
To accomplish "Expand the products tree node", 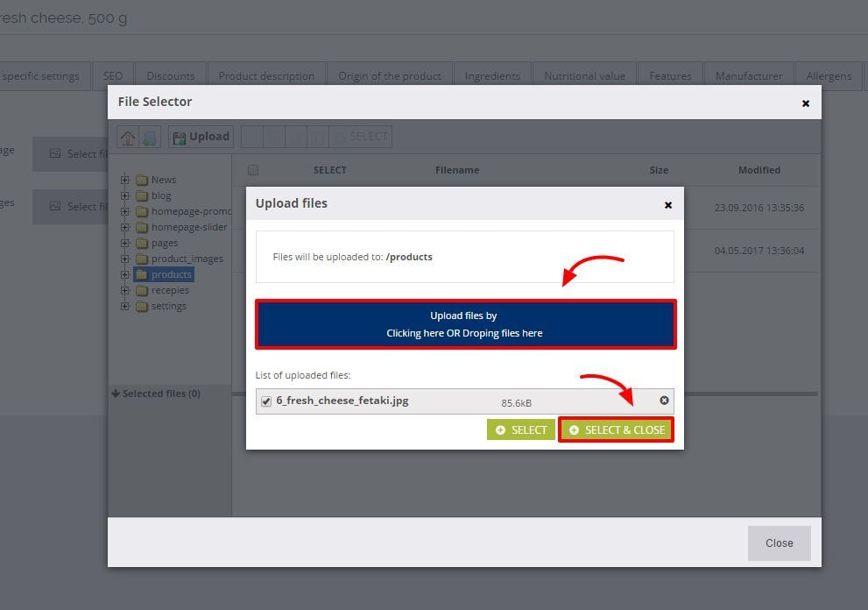I will click(x=125, y=274).
